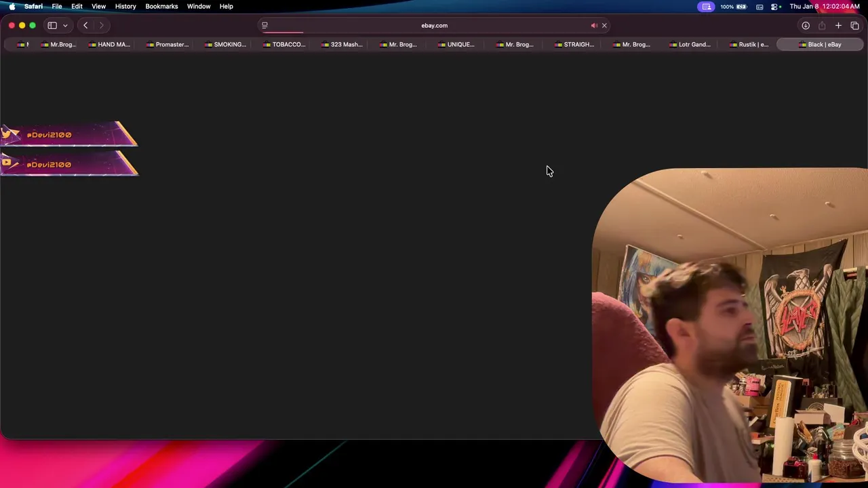Check the 100% battery status icon
Image resolution: width=868 pixels, height=488 pixels.
(733, 6)
